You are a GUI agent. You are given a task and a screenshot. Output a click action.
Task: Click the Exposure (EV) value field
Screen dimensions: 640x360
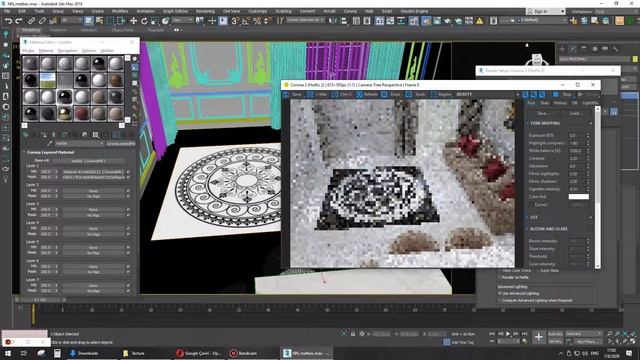(577, 135)
